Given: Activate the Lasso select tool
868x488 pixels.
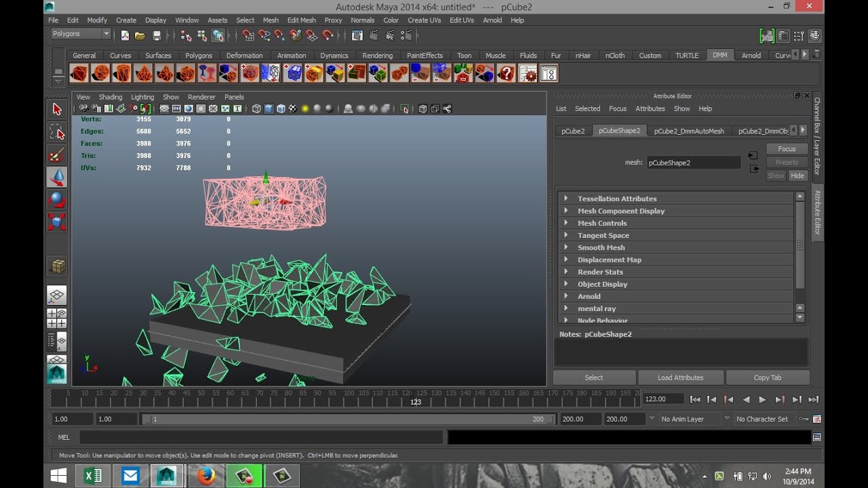Looking at the screenshot, I should point(57,132).
